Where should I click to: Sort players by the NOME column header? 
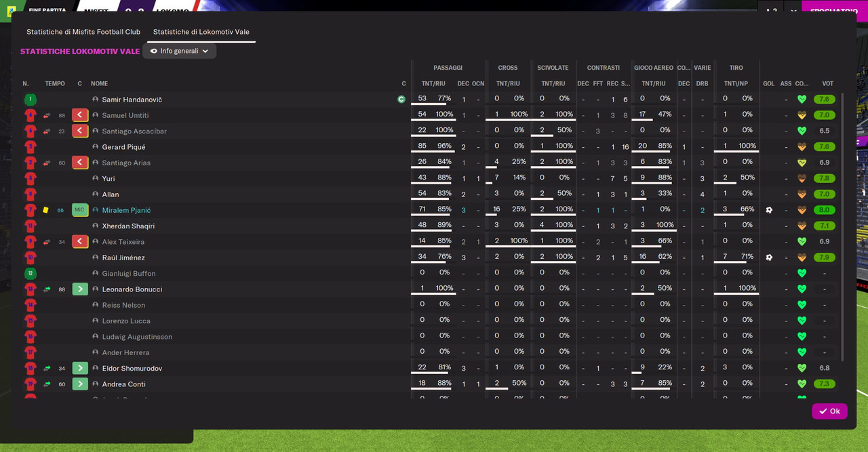pyautogui.click(x=100, y=84)
